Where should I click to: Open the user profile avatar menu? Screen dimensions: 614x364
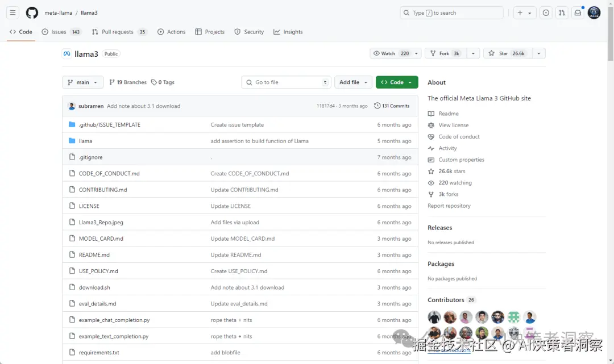tap(594, 13)
